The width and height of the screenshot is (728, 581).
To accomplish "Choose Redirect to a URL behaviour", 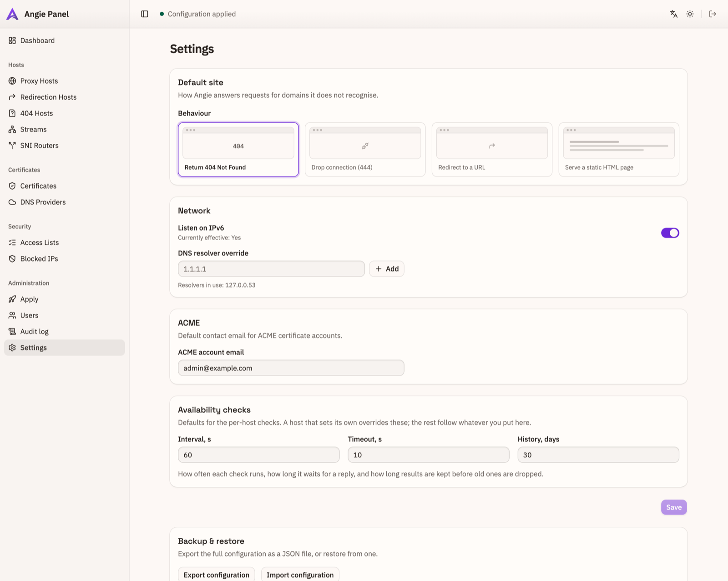I will 492,149.
